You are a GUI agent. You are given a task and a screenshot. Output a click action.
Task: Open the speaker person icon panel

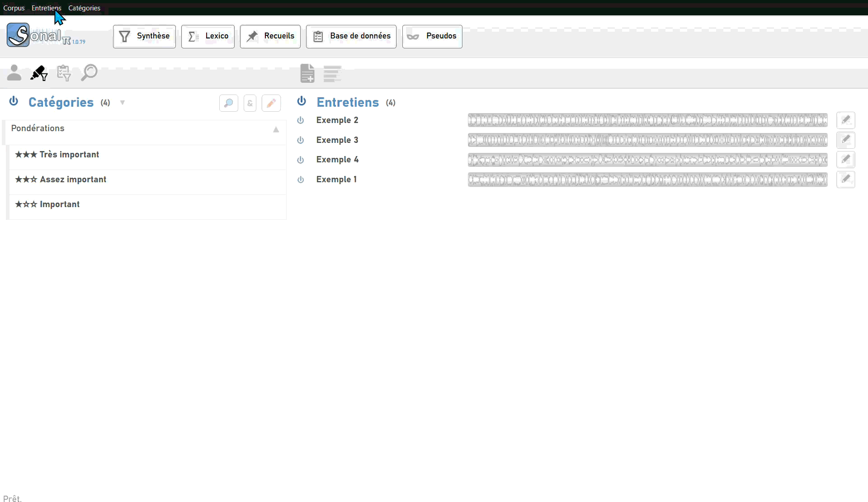click(x=14, y=73)
